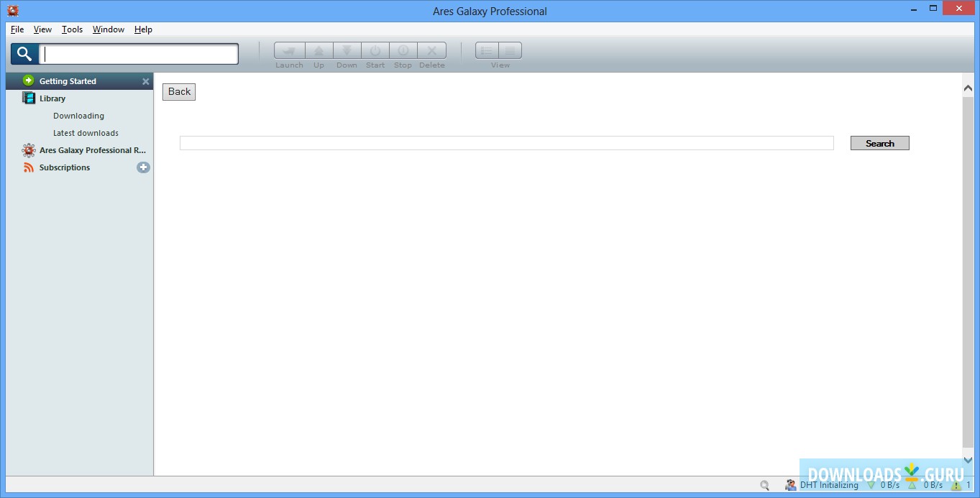Click the status bar magnifier icon
Screen dimensions: 980x498
(x=764, y=486)
